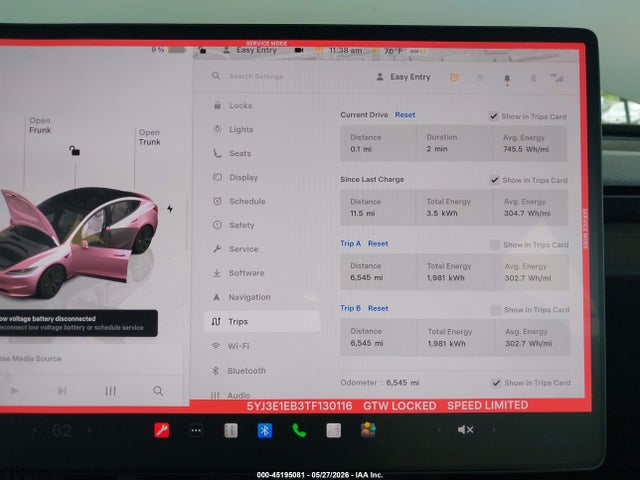Screen dimensions: 640x480
Task: Tap the battery percentage indicator
Action: (168, 50)
